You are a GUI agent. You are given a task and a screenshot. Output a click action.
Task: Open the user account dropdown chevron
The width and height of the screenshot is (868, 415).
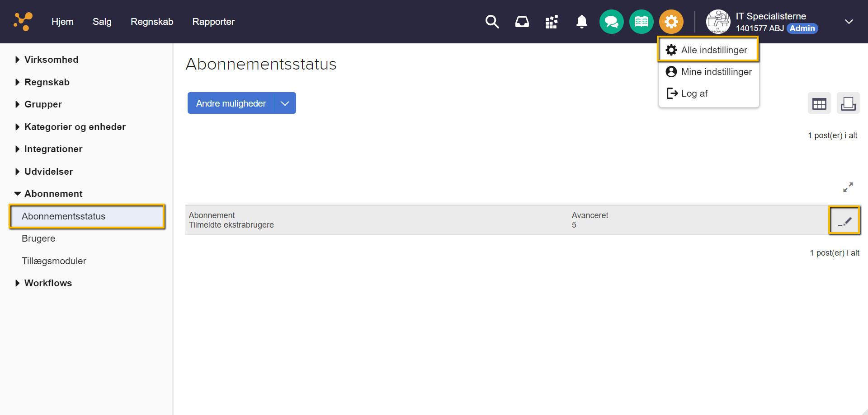tap(849, 22)
